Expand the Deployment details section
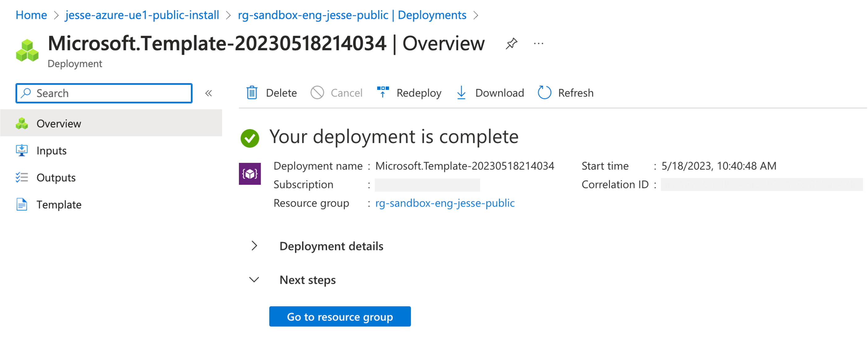Screen dimensions: 868x340 (x=254, y=246)
